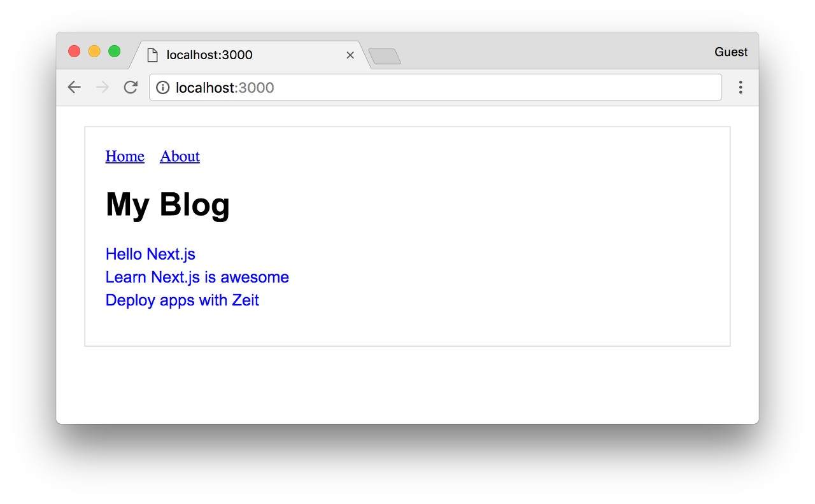Click the Guest profile button

[731, 52]
